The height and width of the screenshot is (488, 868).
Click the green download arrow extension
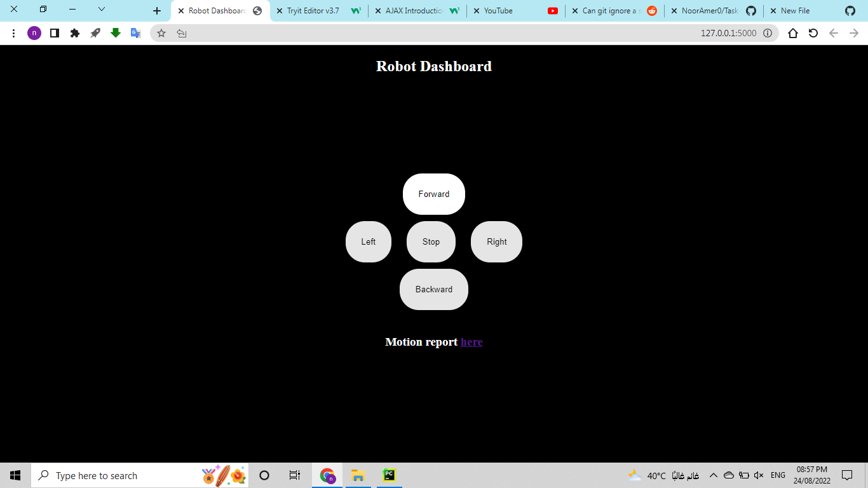116,32
